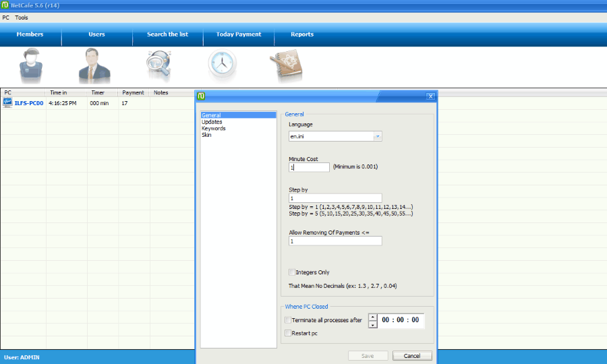The width and height of the screenshot is (607, 364).
Task: Click the PC column header
Action: pyautogui.click(x=23, y=92)
